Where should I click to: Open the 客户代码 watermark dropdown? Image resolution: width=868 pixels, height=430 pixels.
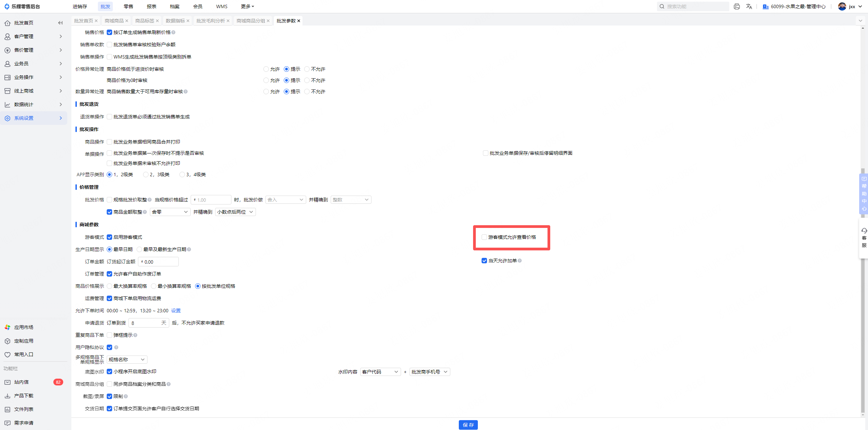click(380, 372)
